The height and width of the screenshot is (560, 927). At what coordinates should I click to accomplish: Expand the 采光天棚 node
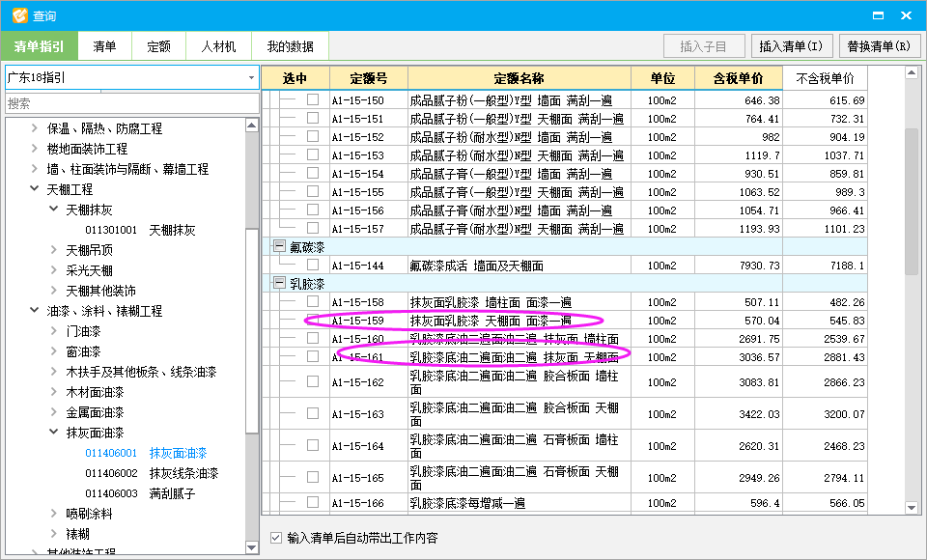click(54, 269)
